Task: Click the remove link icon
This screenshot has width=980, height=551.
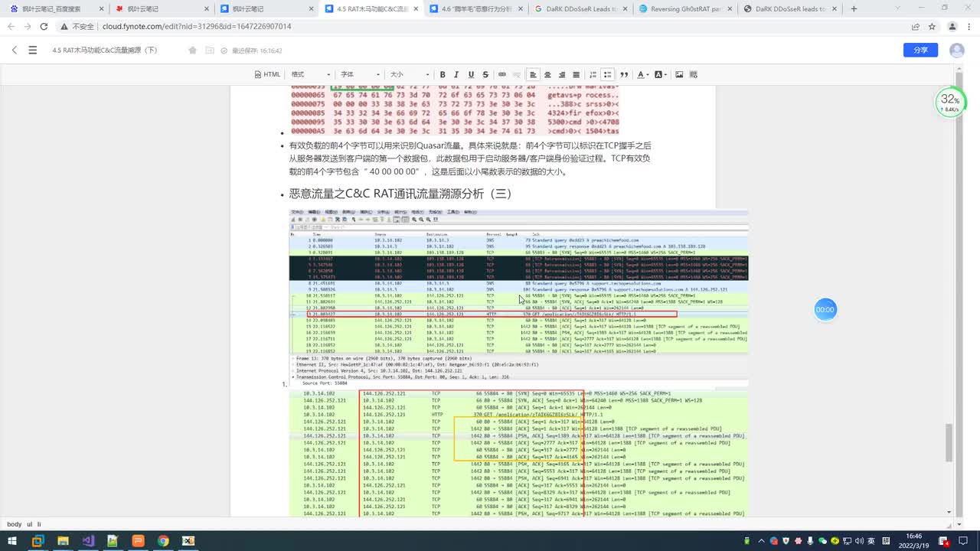Action: [x=516, y=74]
